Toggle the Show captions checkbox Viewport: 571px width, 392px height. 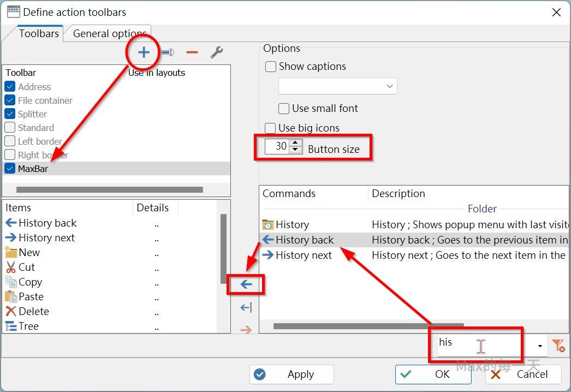point(271,66)
